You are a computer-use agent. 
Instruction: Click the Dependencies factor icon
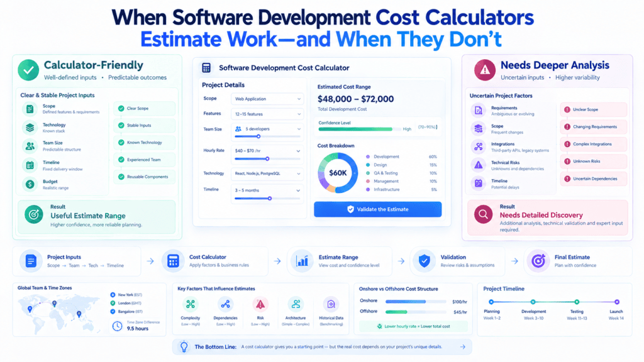click(x=225, y=304)
